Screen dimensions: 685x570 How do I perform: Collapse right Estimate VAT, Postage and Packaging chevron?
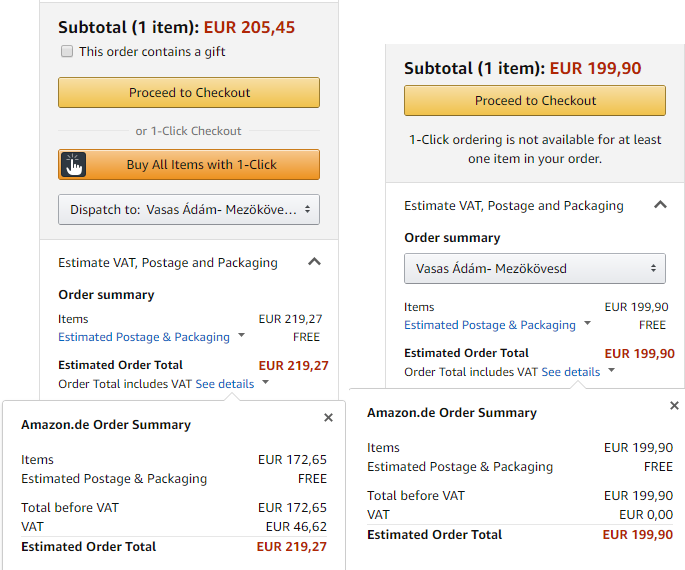pyautogui.click(x=661, y=204)
